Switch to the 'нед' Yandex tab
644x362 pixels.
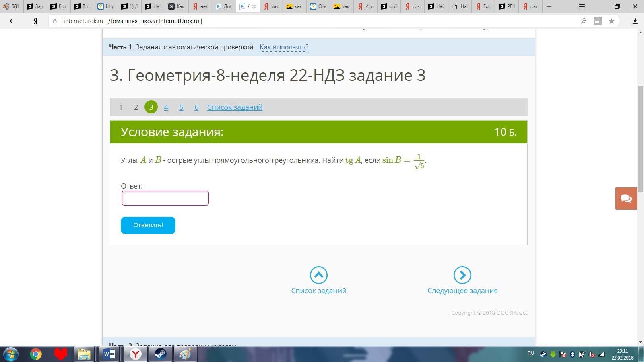(200, 6)
